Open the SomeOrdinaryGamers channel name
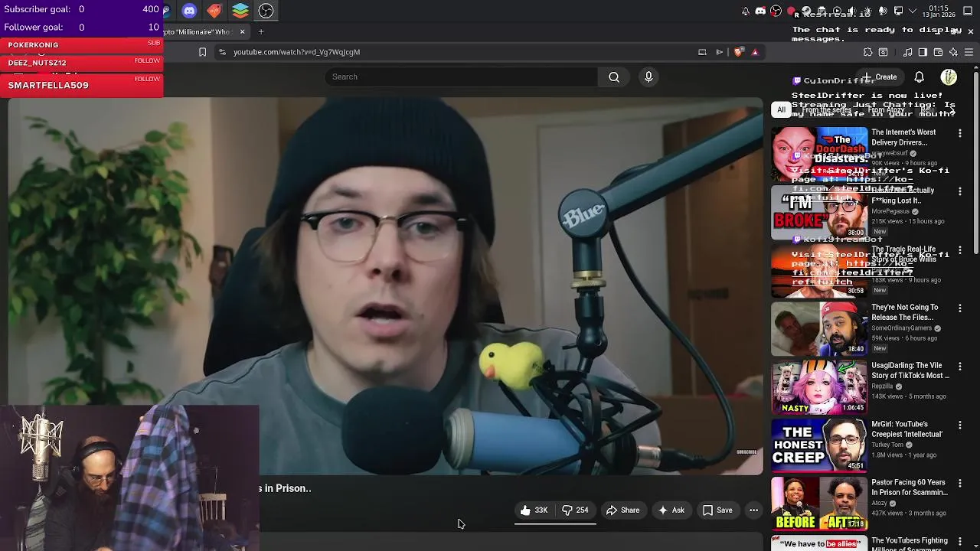980x551 pixels. coord(901,328)
